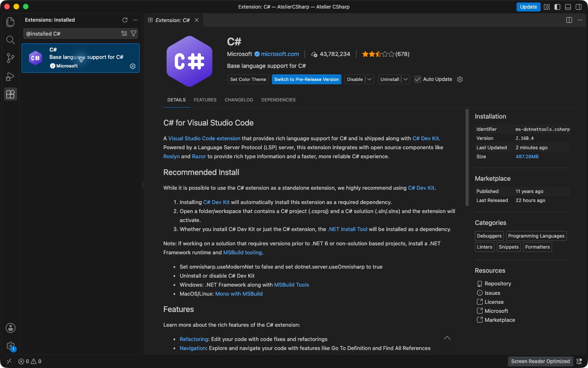Click the Screen Reader Optimized status item

(x=540, y=361)
